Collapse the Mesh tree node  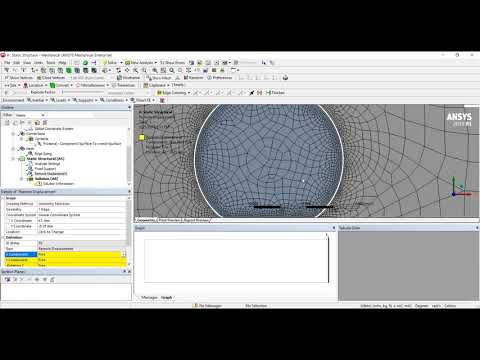(13, 149)
